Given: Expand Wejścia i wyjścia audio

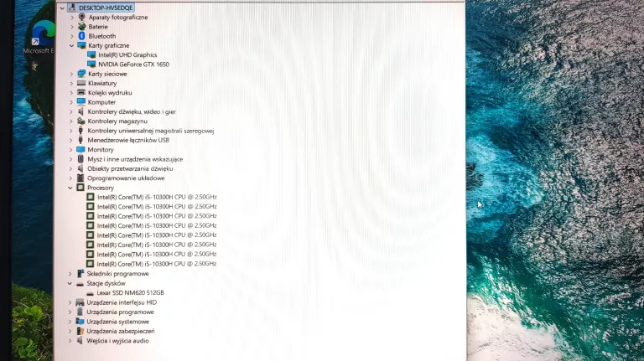Looking at the screenshot, I should tap(72, 341).
